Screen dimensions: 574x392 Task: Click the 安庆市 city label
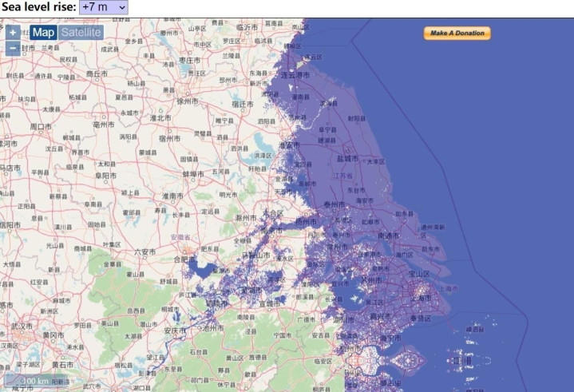tap(176, 331)
